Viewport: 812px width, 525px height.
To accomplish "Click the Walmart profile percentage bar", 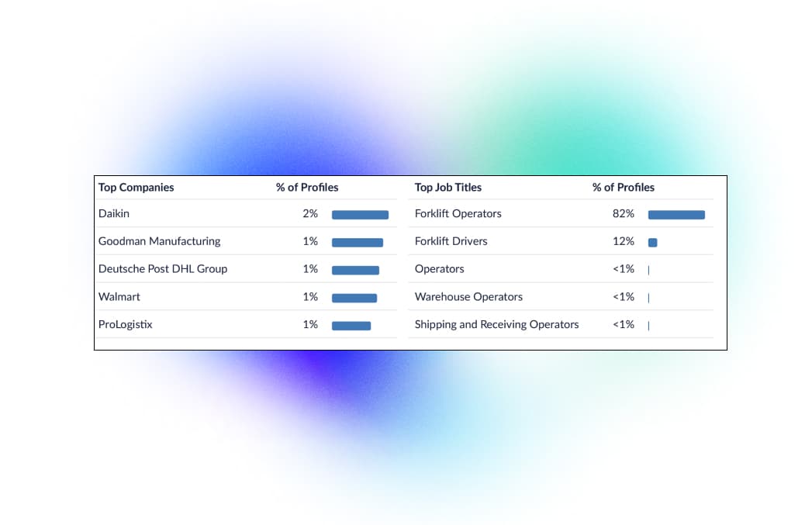I will coord(354,298).
